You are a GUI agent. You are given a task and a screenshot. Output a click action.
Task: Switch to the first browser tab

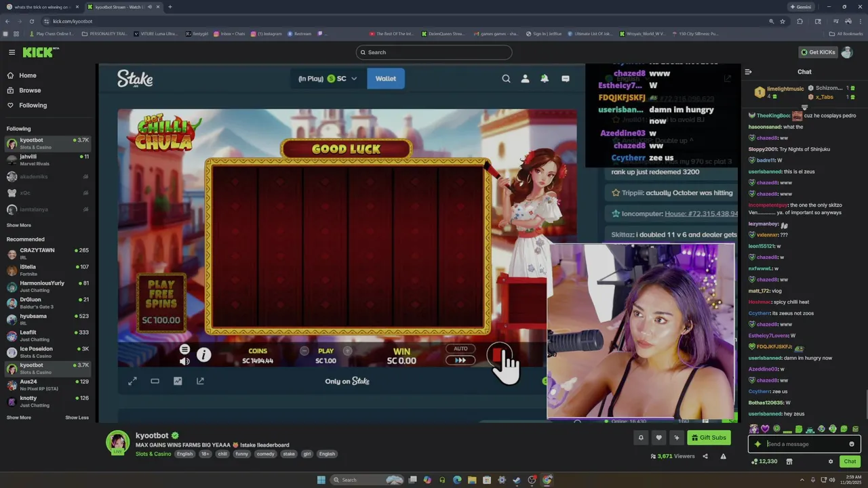[x=42, y=7]
